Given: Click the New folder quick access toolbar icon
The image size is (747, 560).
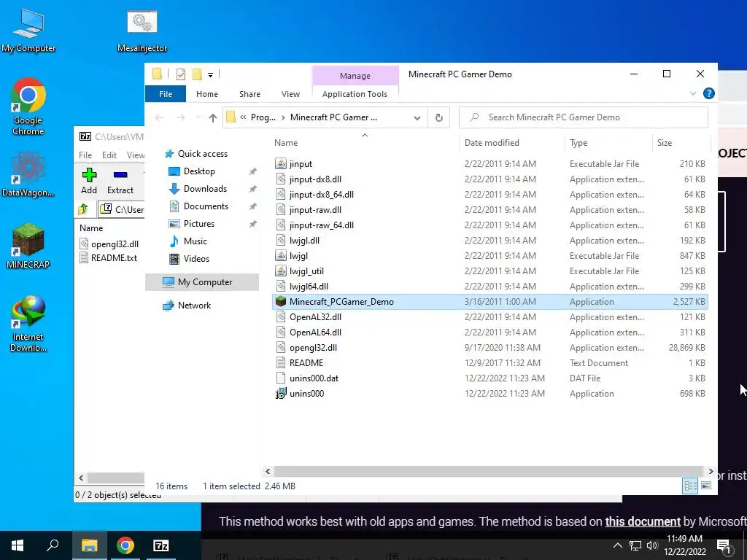Looking at the screenshot, I should click(197, 74).
